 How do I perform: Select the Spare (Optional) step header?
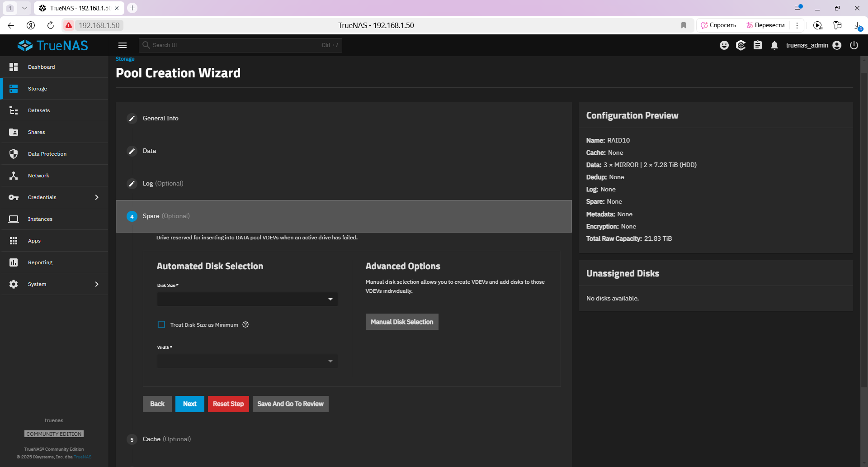[344, 216]
